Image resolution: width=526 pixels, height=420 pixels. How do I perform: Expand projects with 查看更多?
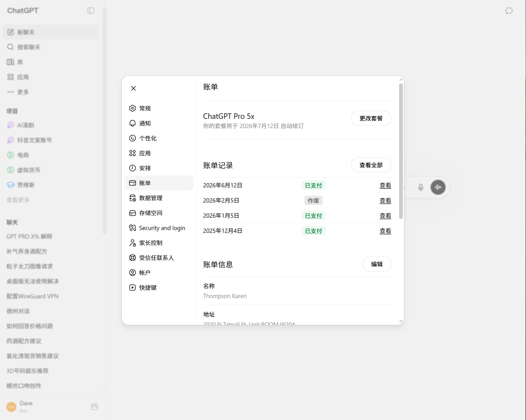click(x=18, y=200)
